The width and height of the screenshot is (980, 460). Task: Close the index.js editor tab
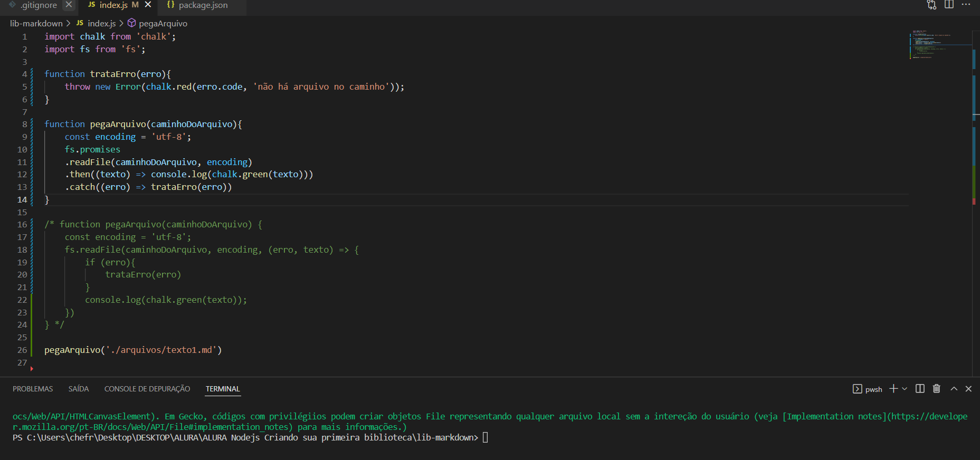[x=148, y=5]
